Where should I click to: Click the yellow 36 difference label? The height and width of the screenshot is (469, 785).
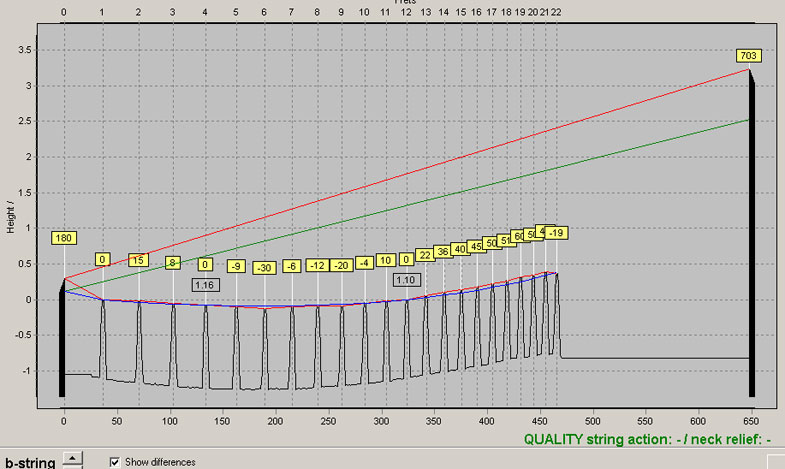(443, 251)
